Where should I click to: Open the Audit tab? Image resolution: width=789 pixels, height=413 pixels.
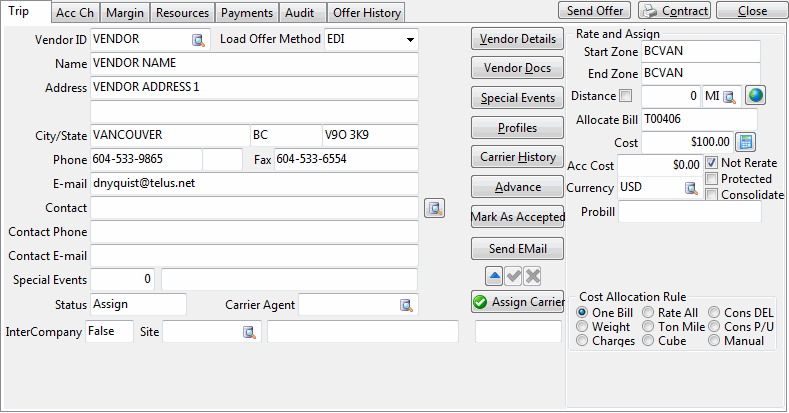(x=302, y=13)
